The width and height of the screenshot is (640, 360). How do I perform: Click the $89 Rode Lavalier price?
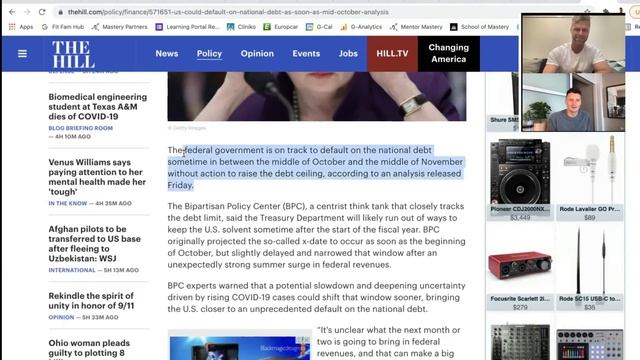pyautogui.click(x=590, y=218)
